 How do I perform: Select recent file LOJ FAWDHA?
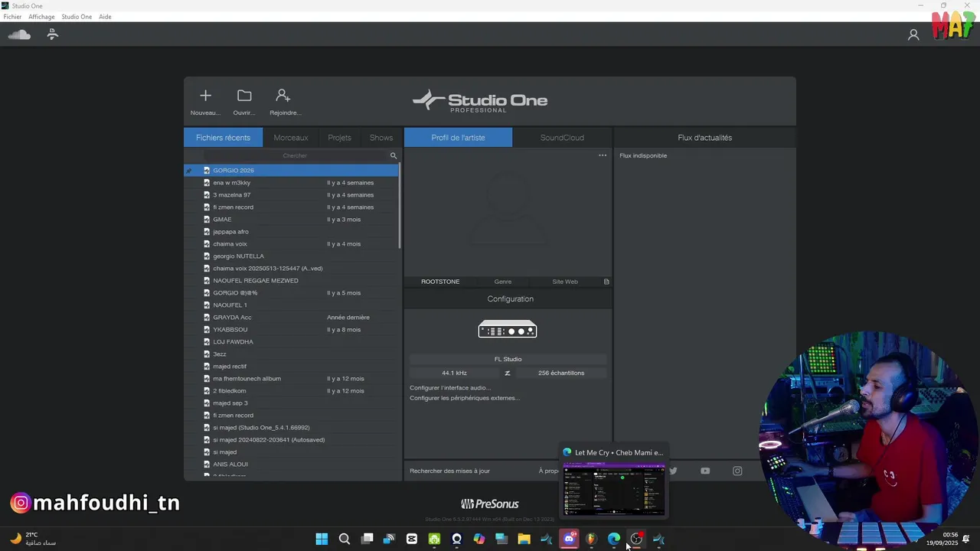click(x=291, y=342)
